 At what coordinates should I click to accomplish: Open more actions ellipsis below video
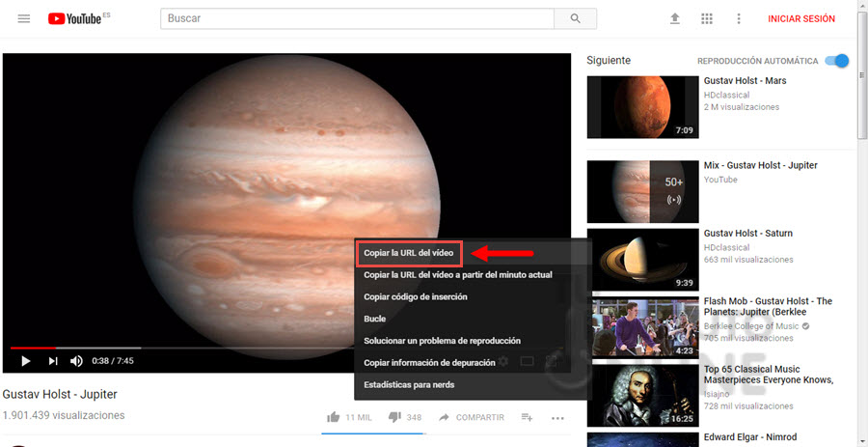click(557, 418)
